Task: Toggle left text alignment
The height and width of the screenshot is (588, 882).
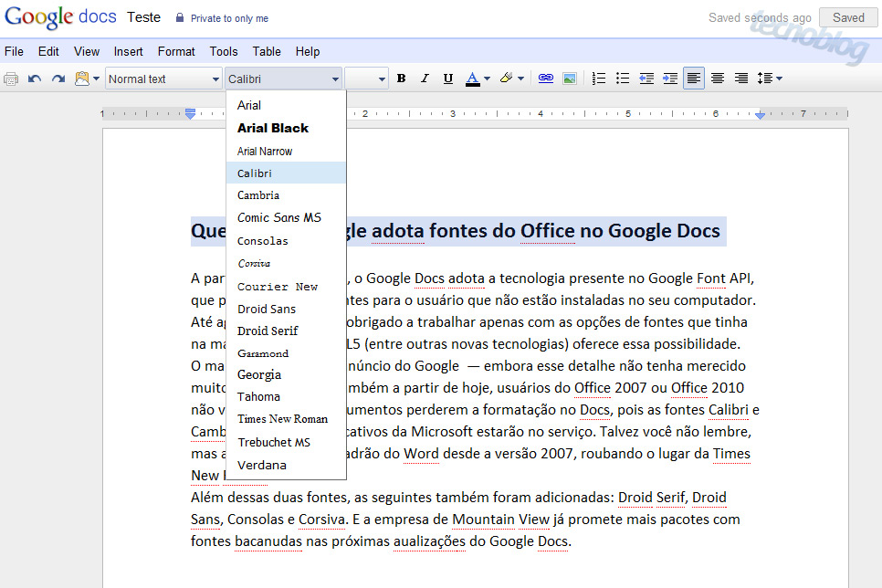Action: [694, 79]
